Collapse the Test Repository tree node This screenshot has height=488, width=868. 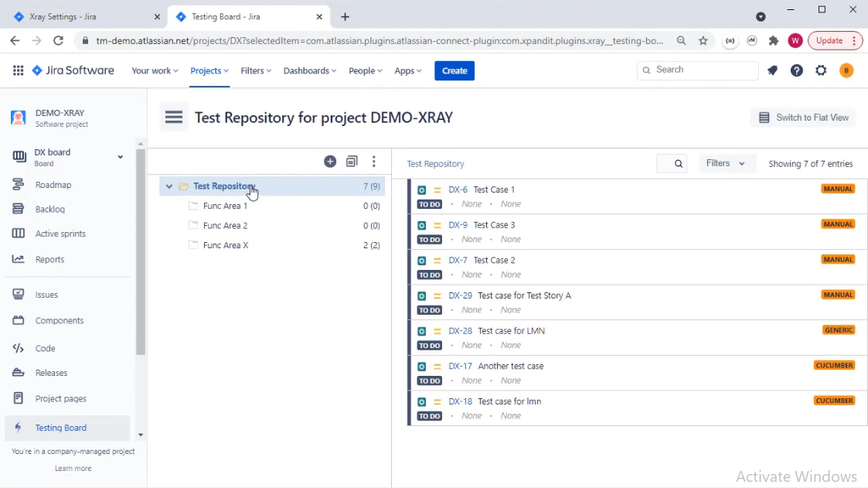168,186
